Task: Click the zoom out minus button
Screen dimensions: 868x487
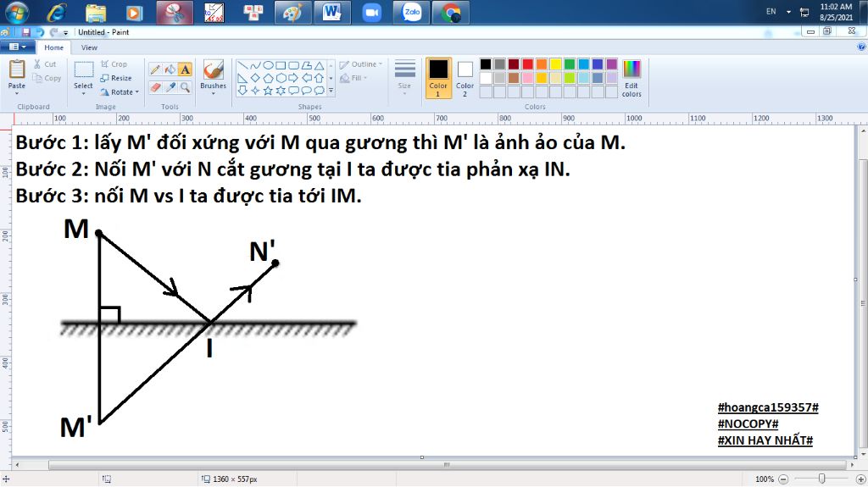Action: 783,479
